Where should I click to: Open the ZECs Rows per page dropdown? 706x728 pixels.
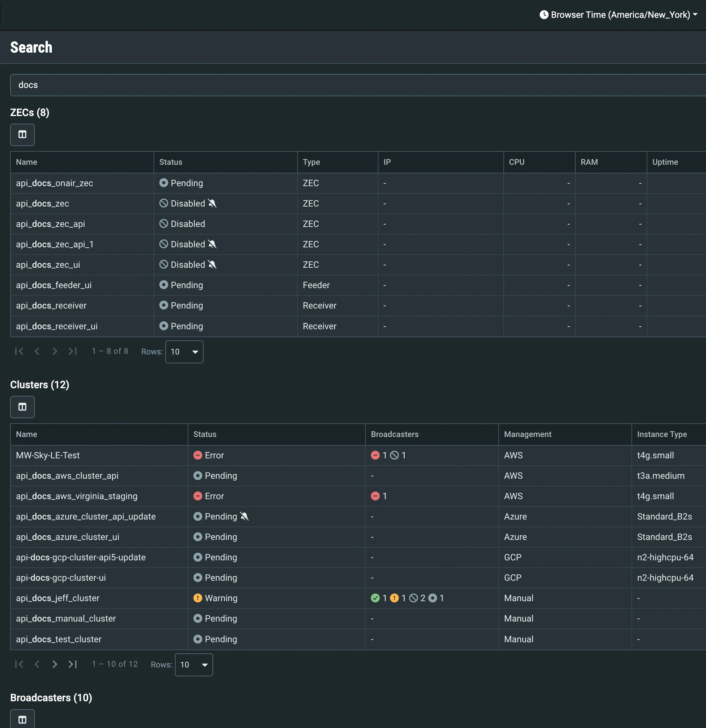184,352
